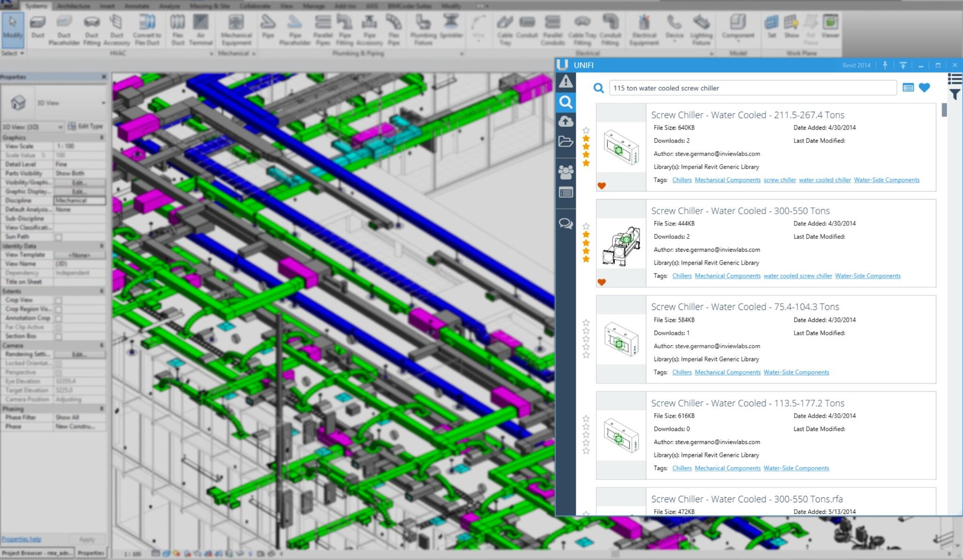Open the Properties help link
Image resolution: width=963 pixels, height=560 pixels.
click(21, 539)
